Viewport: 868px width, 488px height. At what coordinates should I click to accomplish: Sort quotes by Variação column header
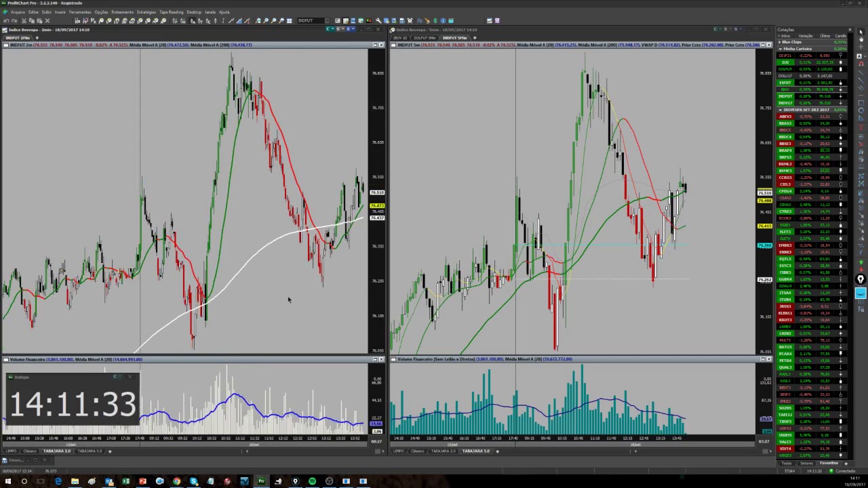pyautogui.click(x=806, y=36)
